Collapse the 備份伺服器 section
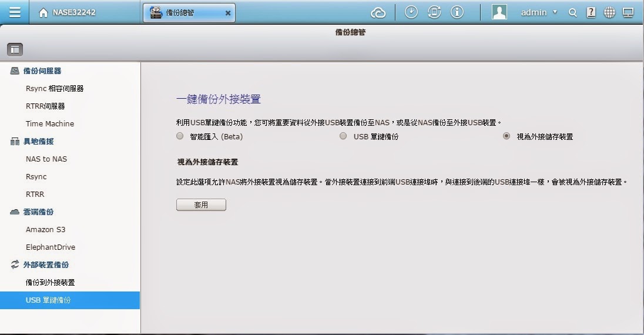Screen dimensions: 644x335 pyautogui.click(x=42, y=71)
